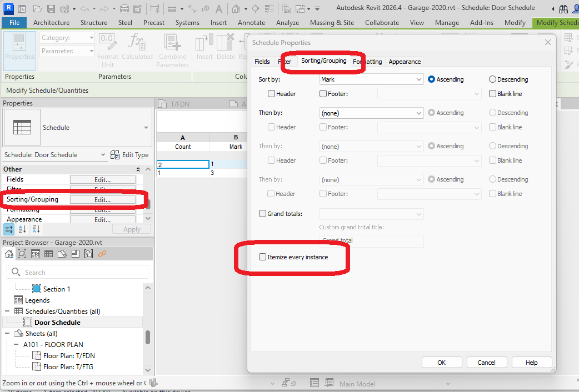Select Descending radio button for Sort by
579x392 pixels.
492,79
